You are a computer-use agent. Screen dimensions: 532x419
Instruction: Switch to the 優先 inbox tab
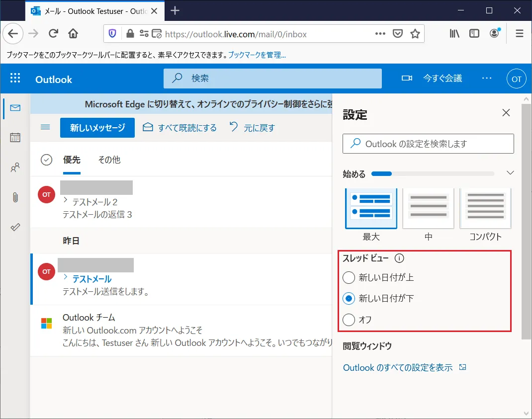(72, 160)
